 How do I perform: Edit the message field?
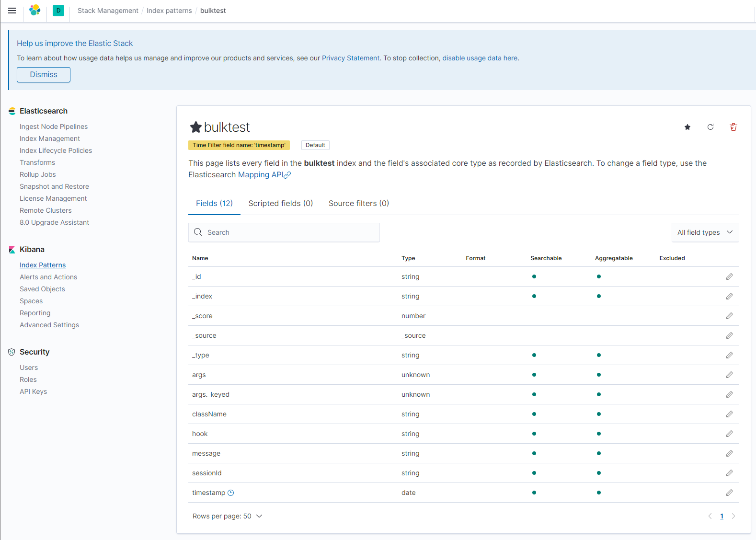[729, 453]
